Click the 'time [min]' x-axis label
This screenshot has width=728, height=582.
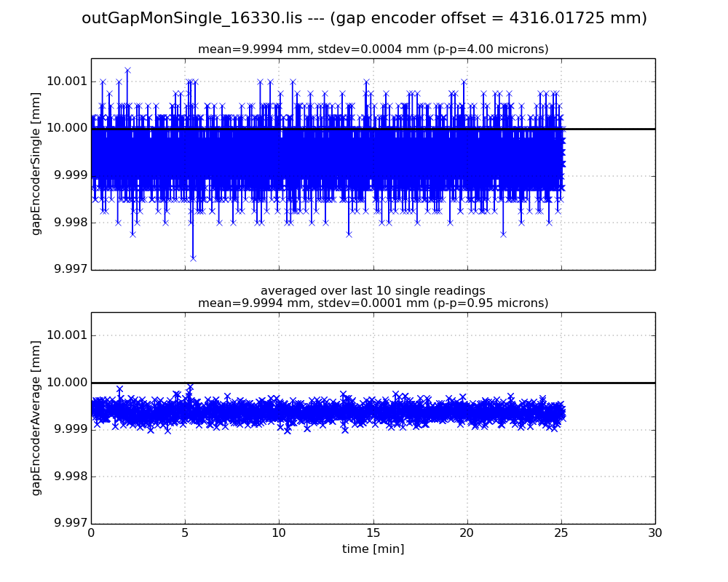point(373,549)
